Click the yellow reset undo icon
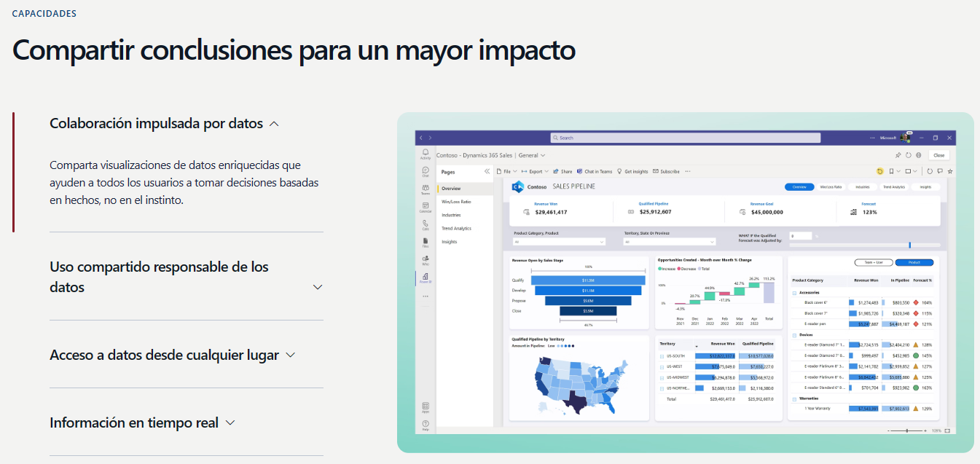This screenshot has width=980, height=464. (879, 171)
